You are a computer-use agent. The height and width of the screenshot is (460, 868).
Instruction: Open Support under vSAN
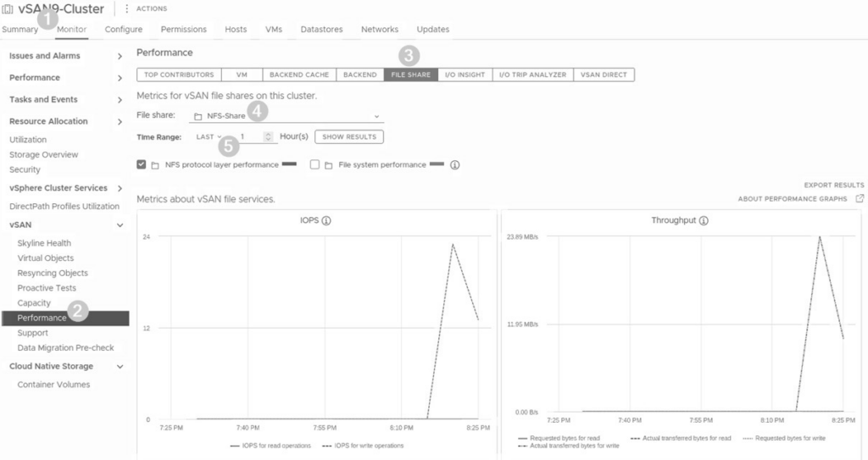33,333
